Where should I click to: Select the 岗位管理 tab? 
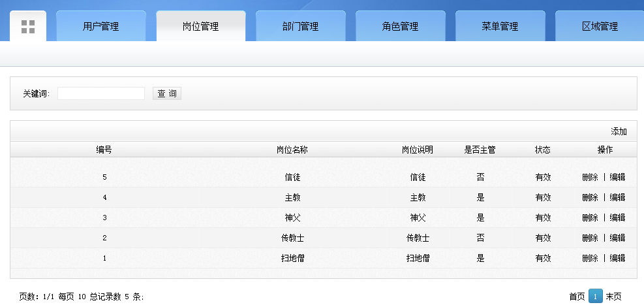[201, 27]
